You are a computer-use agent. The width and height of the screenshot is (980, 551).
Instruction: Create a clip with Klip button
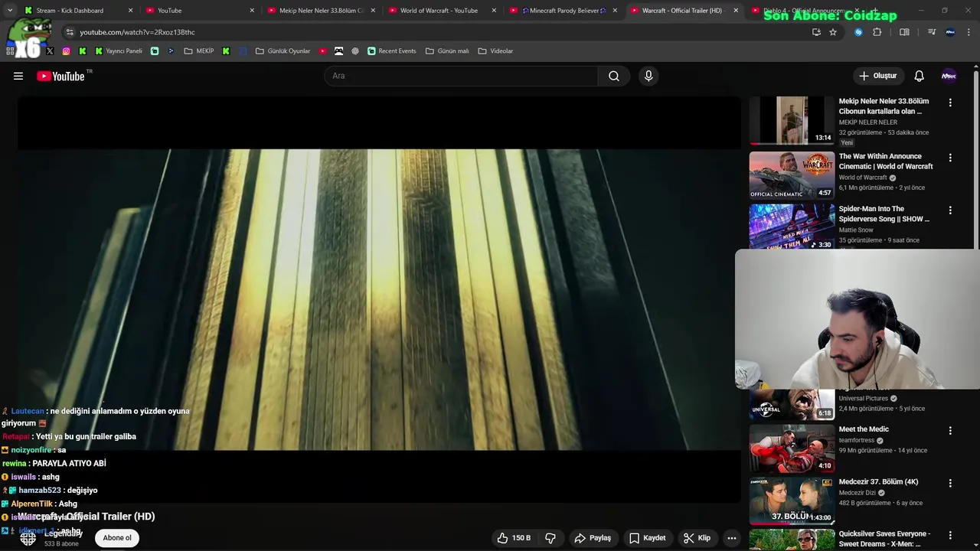(697, 538)
